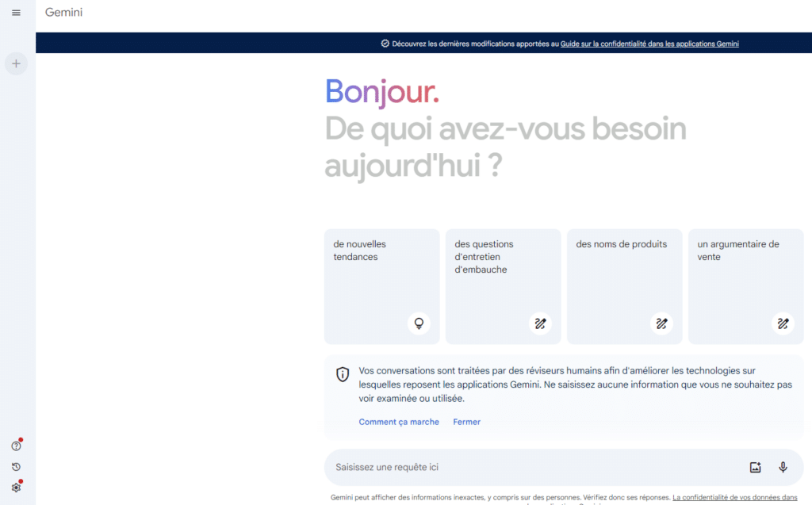Select the 'des noms de produits' card
The image size is (812, 505).
coord(624,286)
